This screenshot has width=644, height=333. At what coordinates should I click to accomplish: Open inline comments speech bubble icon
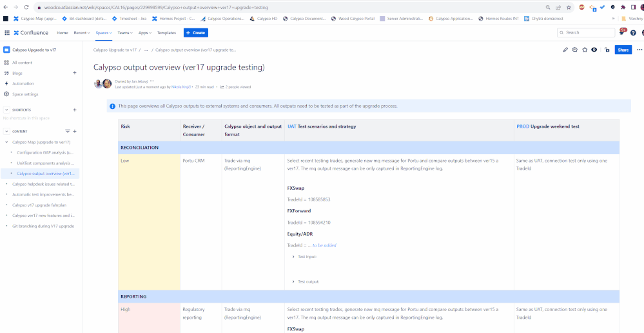575,50
